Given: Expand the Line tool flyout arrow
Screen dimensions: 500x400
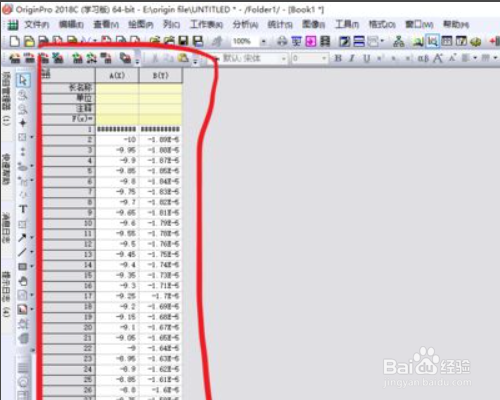Looking at the screenshot, I should (x=32, y=252).
